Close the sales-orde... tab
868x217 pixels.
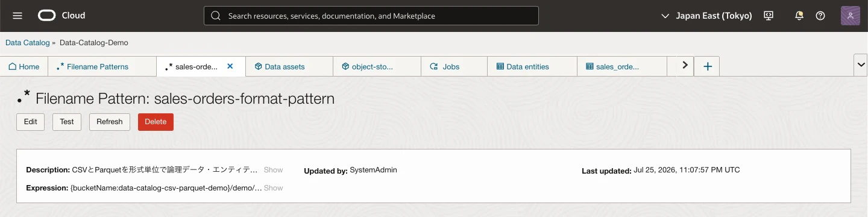[230, 66]
